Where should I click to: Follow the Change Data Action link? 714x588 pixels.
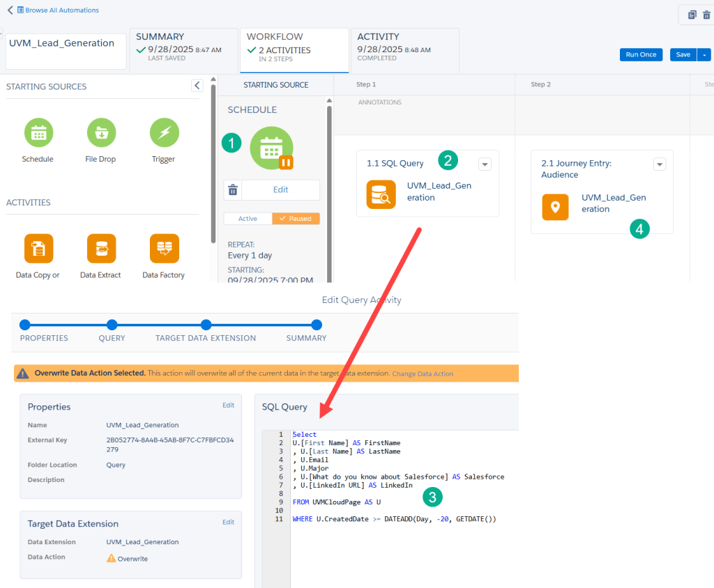click(x=423, y=374)
